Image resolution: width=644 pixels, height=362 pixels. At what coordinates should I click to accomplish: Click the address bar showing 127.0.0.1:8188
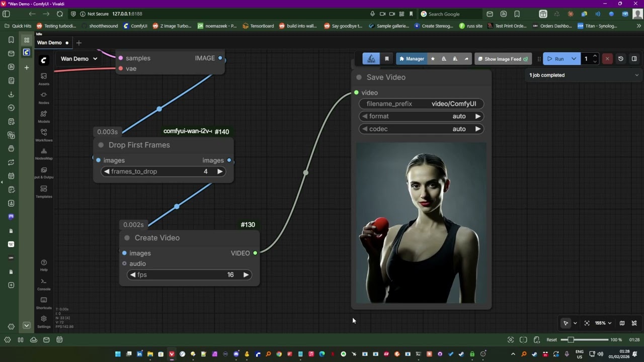(x=127, y=14)
